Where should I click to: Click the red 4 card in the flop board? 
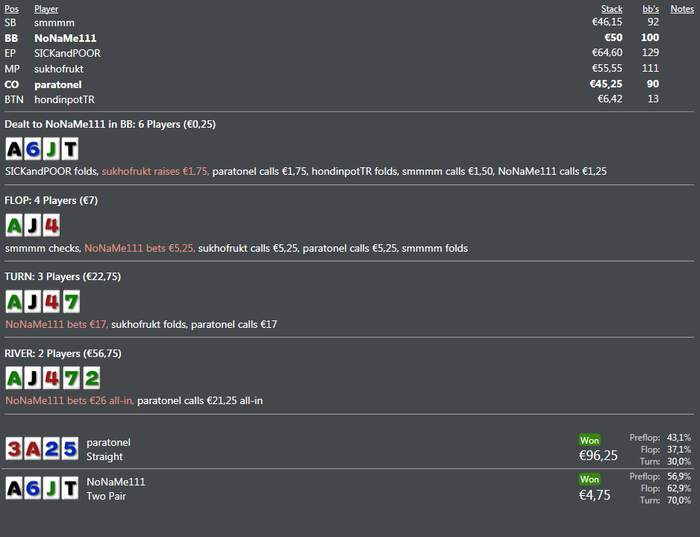pyautogui.click(x=52, y=225)
